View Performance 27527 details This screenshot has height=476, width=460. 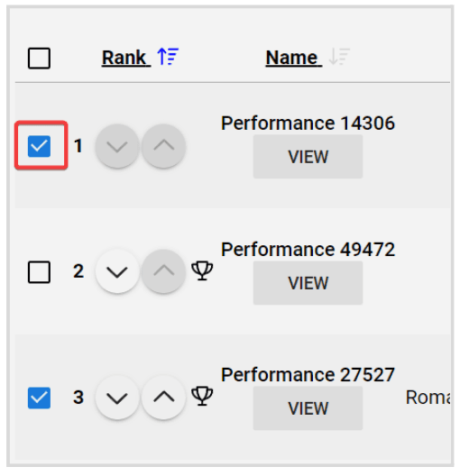point(308,408)
